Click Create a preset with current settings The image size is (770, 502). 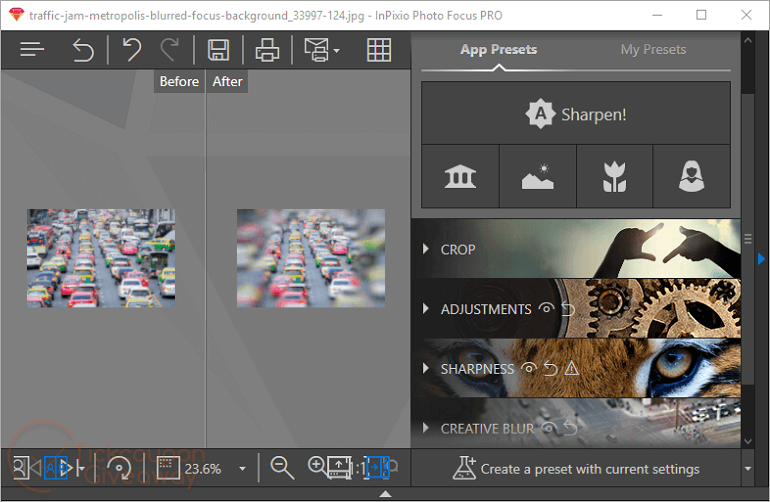point(576,469)
